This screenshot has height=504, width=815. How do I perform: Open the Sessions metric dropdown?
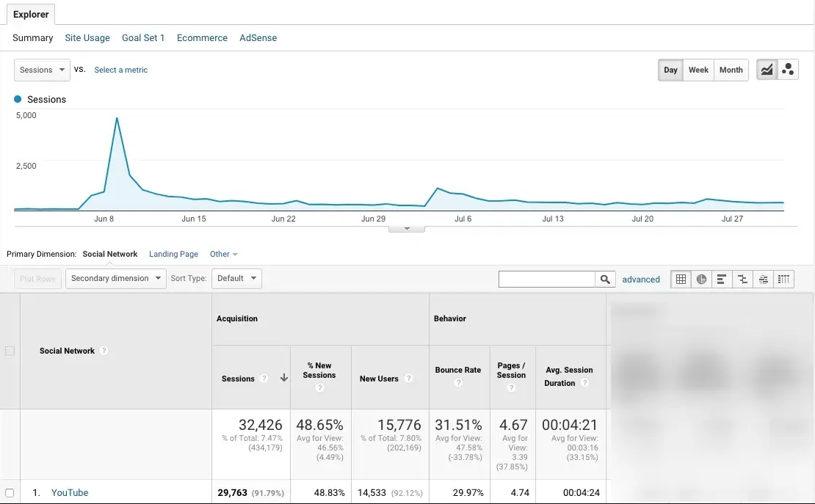[41, 69]
